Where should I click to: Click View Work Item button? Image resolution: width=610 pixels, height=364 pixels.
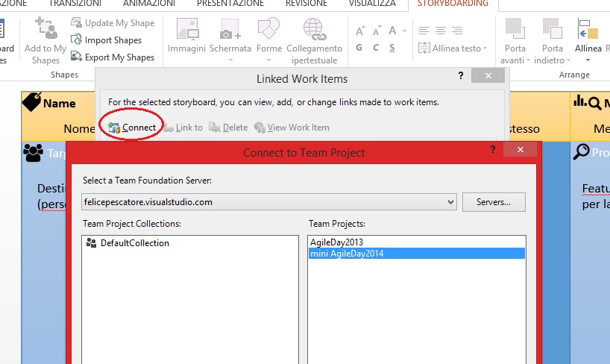click(292, 128)
